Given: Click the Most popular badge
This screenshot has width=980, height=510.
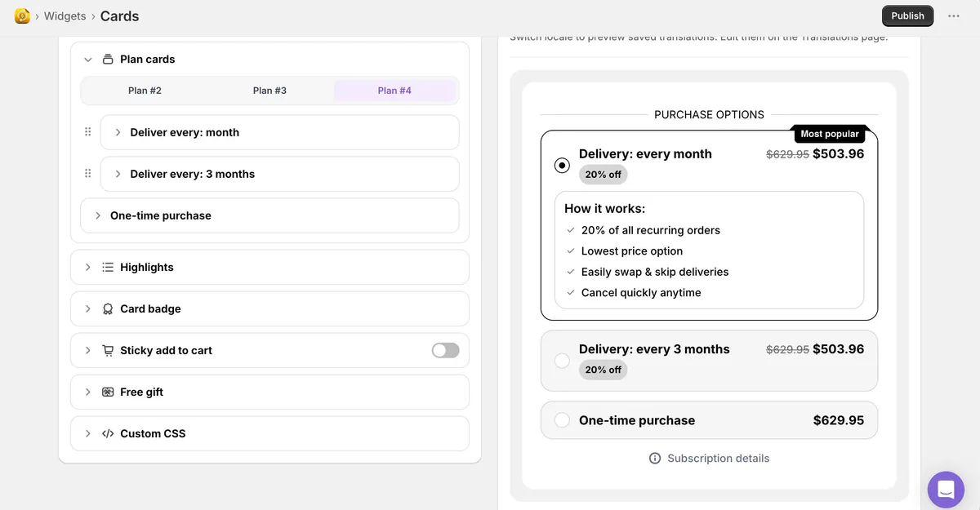Looking at the screenshot, I should click(830, 134).
